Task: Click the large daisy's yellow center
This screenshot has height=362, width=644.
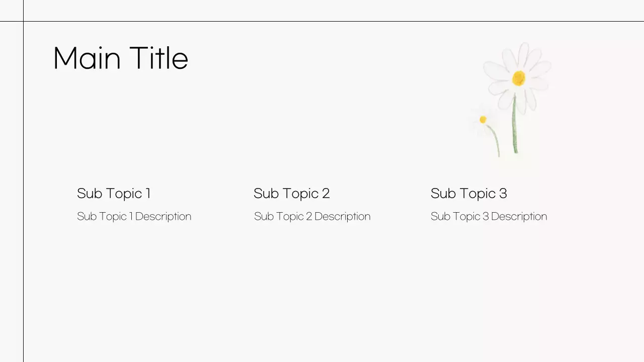Action: pos(519,78)
